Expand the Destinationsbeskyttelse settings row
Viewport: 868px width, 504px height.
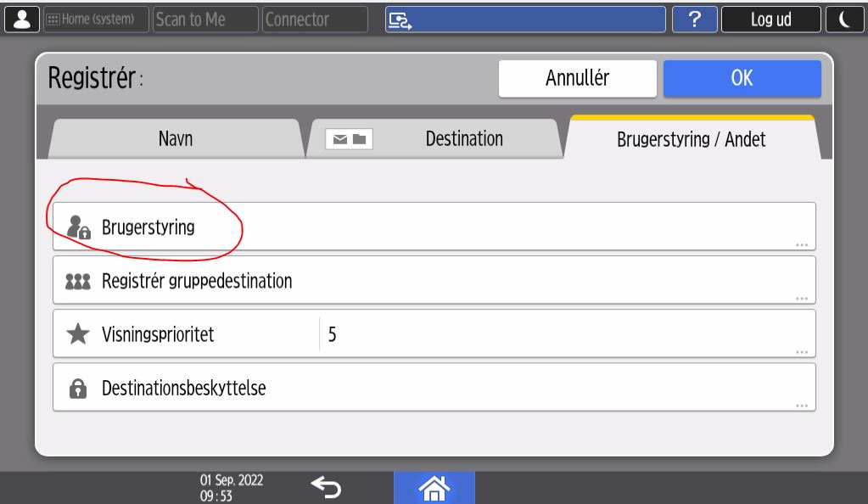pyautogui.click(x=434, y=388)
